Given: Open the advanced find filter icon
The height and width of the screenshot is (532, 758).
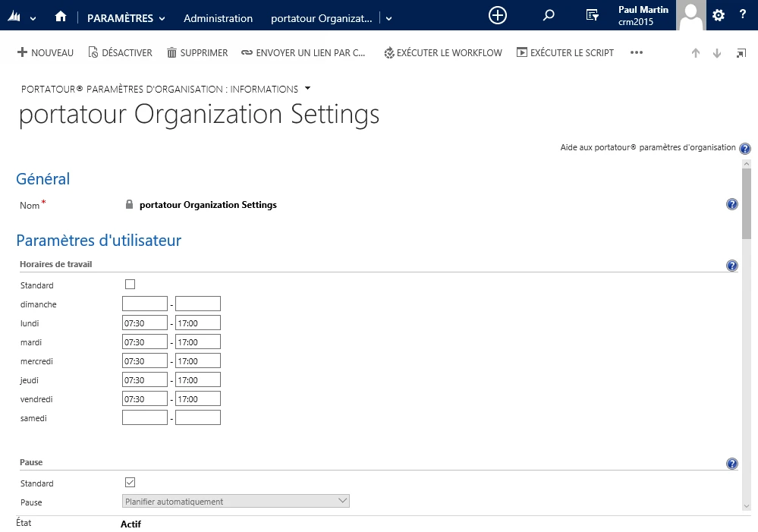Looking at the screenshot, I should pos(592,15).
